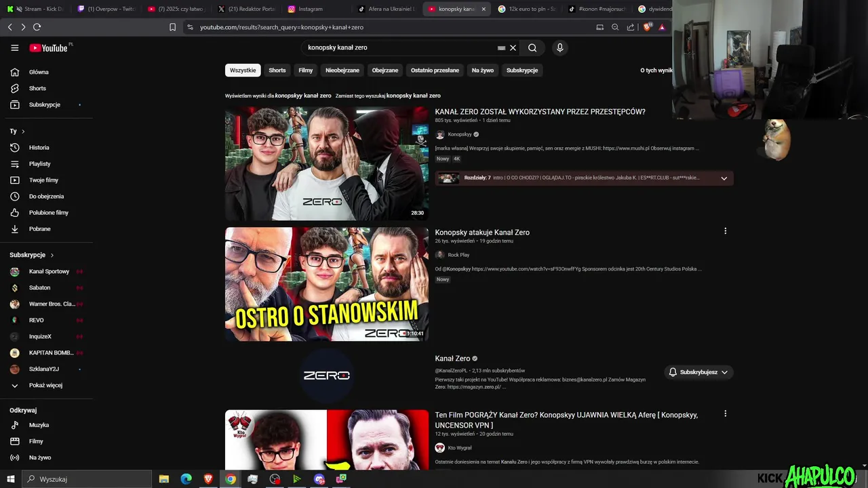Viewport: 868px width, 488px height.
Task: Click the install-app icon in address bar
Action: [599, 27]
